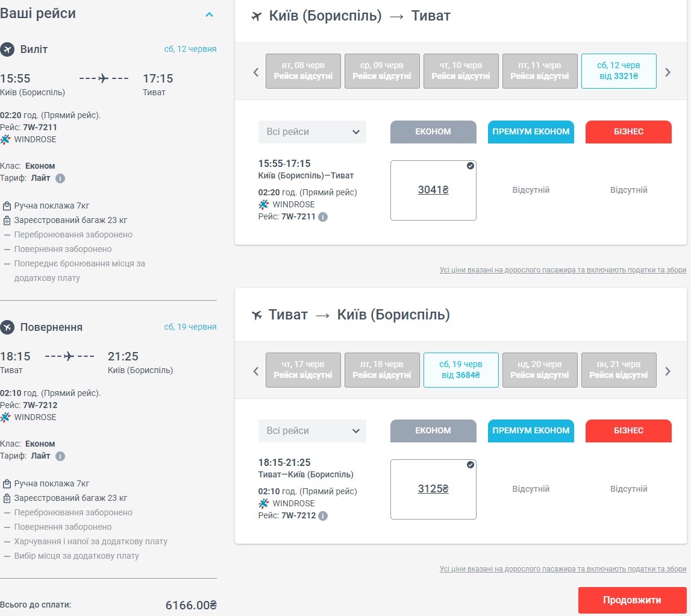Image resolution: width=691 pixels, height=616 pixels.
Task: Select the 3041₴ economy fare box
Action: 433,190
